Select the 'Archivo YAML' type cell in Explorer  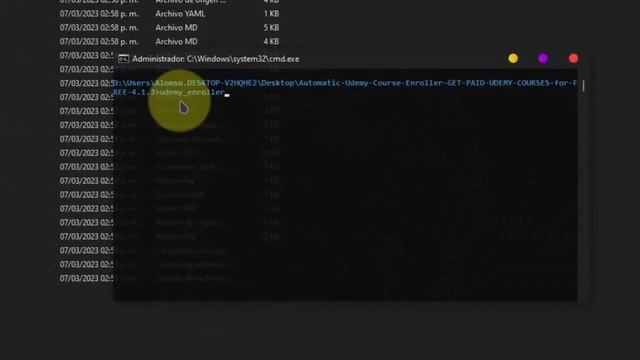pyautogui.click(x=180, y=14)
